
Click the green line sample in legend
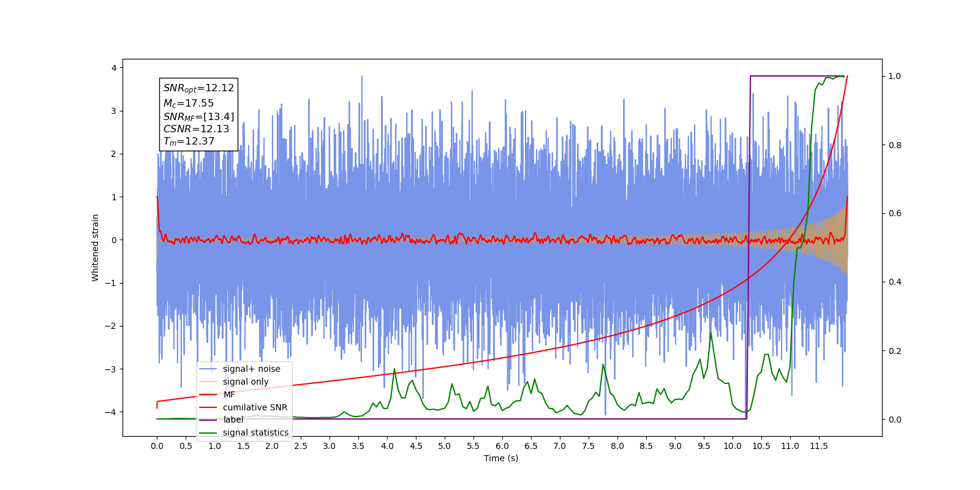(x=208, y=432)
